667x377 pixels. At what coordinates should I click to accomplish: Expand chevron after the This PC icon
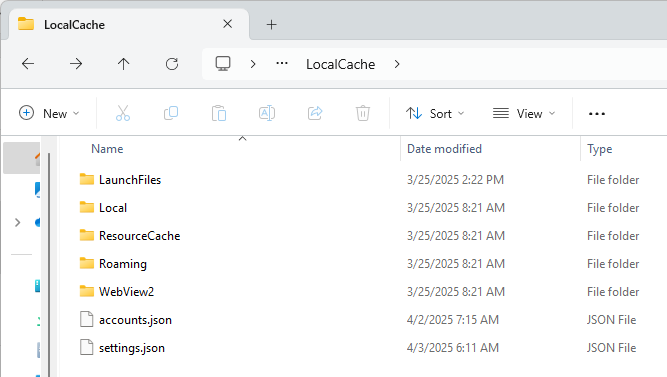(x=253, y=64)
